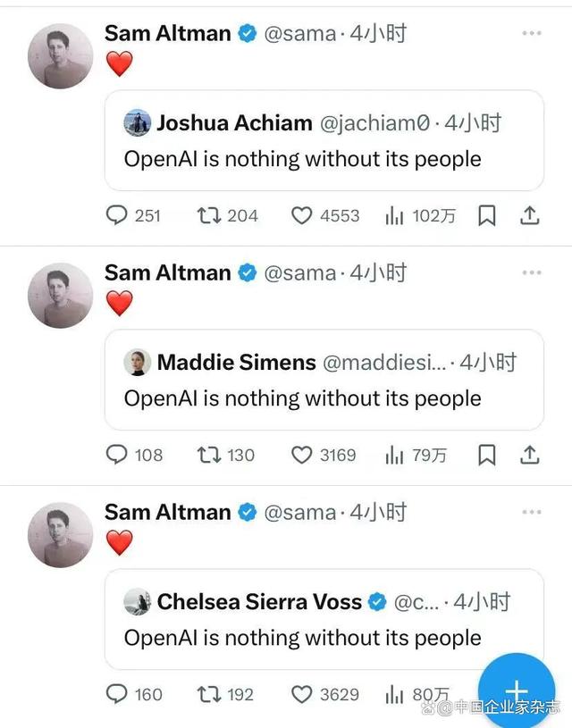Open more options on the third Sam Altman post

tap(532, 512)
